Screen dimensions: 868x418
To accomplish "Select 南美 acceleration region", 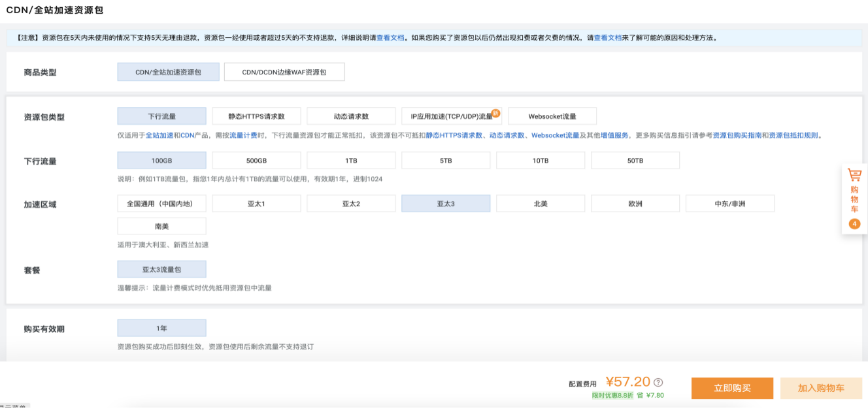I will click(x=161, y=226).
